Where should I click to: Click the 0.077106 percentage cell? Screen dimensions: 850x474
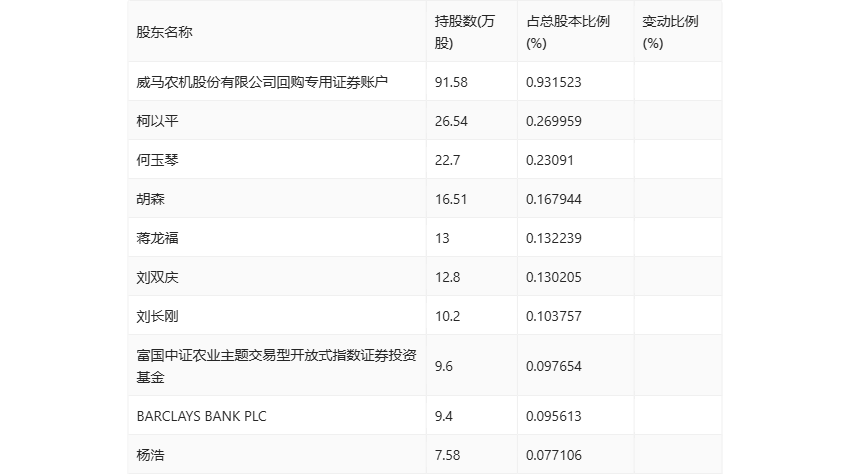(x=553, y=455)
